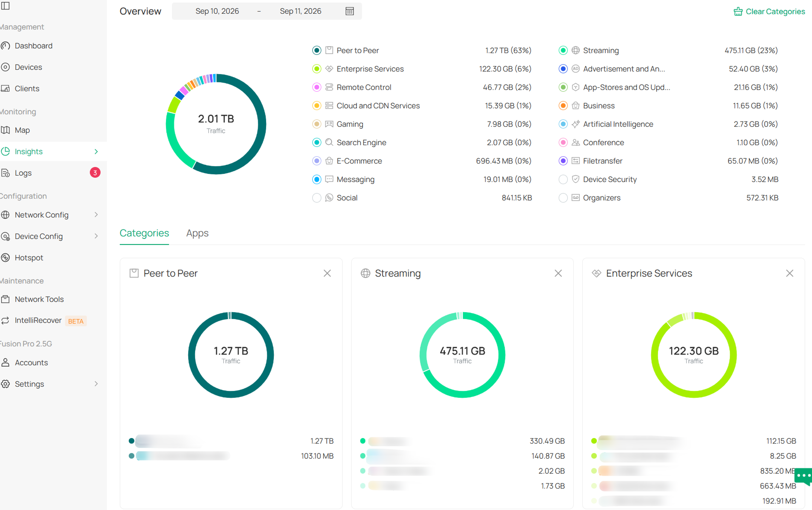Click the Map sidebar icon
Screen dimensions: 812x510
pos(5,130)
